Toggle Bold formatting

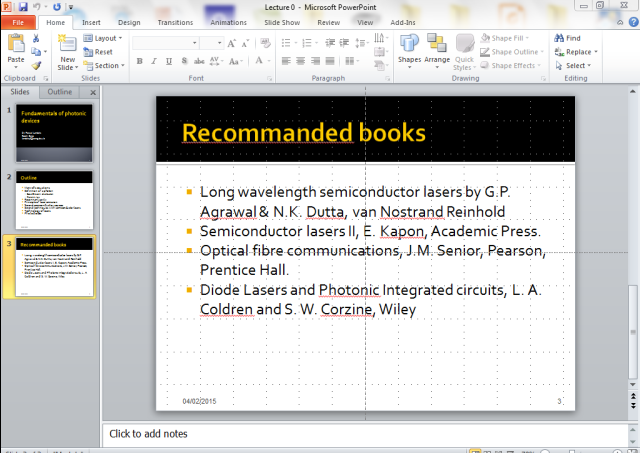[x=140, y=61]
